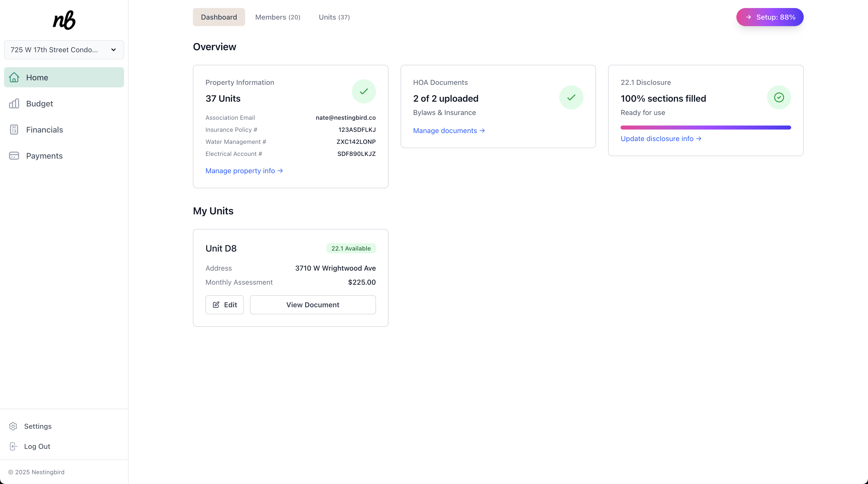Screen dimensions: 868x484
Task: Click the Home house icon
Action: (x=14, y=78)
